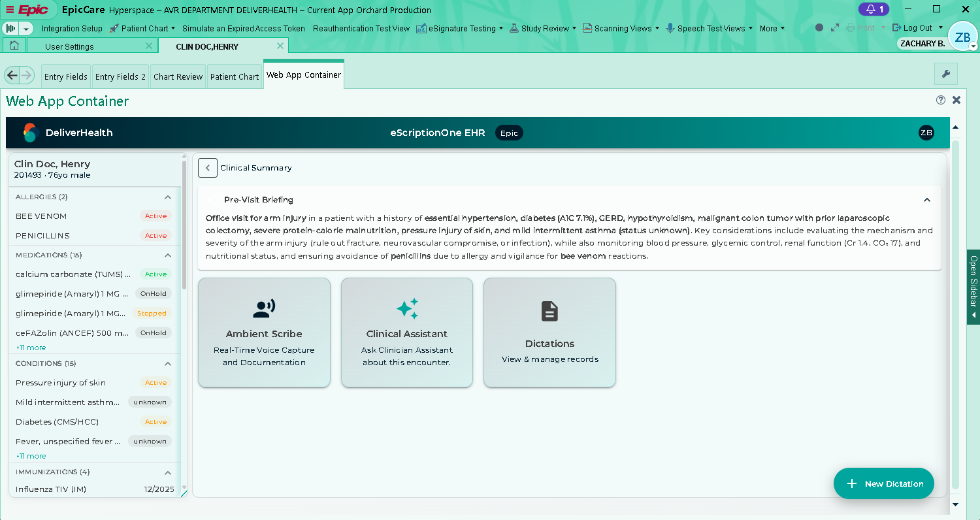Collapse the Pre-Visit Briefing panel
This screenshot has height=520, width=980.
coord(926,200)
